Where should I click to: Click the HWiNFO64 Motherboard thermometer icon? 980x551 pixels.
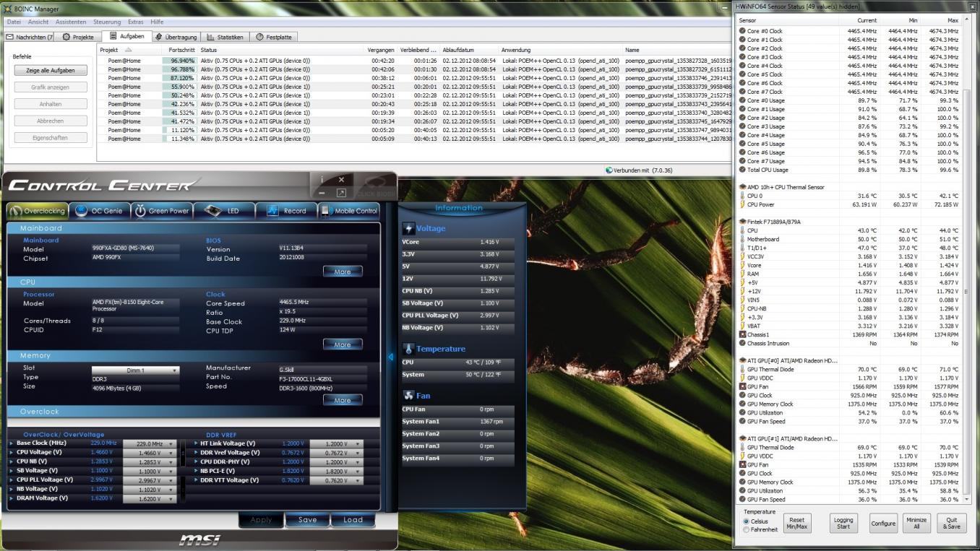(742, 239)
